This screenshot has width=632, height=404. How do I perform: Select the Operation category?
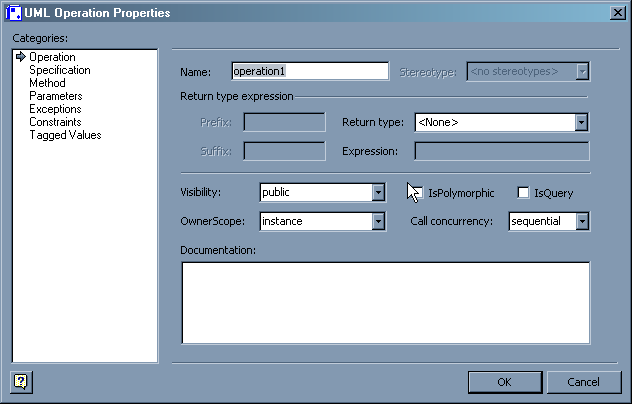52,58
